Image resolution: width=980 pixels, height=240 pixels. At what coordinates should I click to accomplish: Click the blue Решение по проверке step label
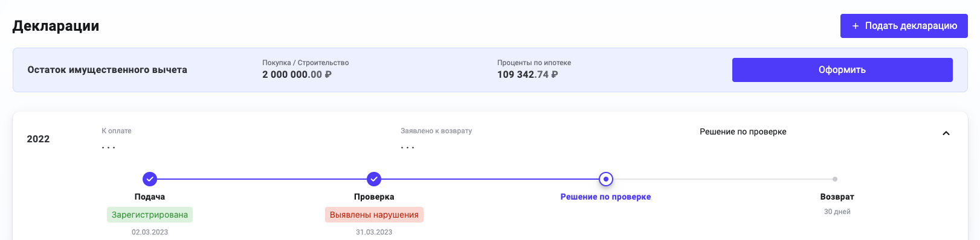click(x=605, y=197)
